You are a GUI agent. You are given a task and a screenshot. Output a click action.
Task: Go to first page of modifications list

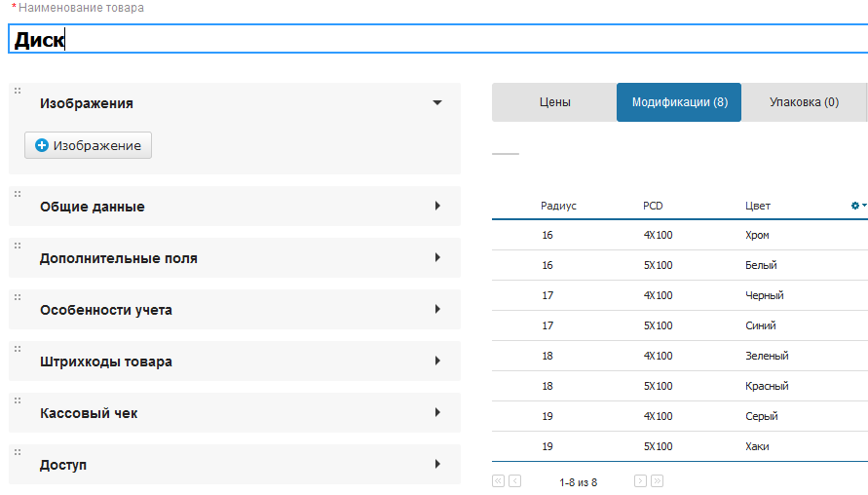point(499,481)
